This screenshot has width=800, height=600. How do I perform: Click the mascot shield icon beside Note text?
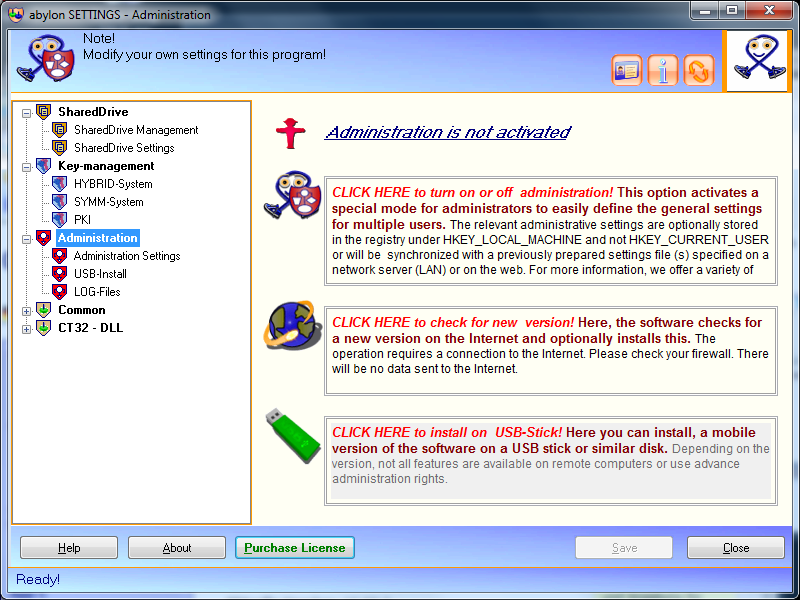pyautogui.click(x=46, y=59)
